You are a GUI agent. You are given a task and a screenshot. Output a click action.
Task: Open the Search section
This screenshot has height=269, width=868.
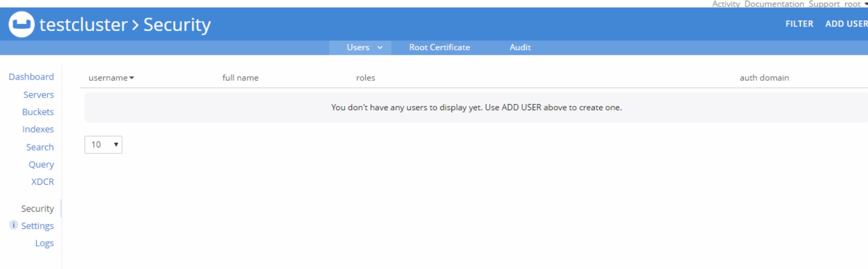[40, 147]
